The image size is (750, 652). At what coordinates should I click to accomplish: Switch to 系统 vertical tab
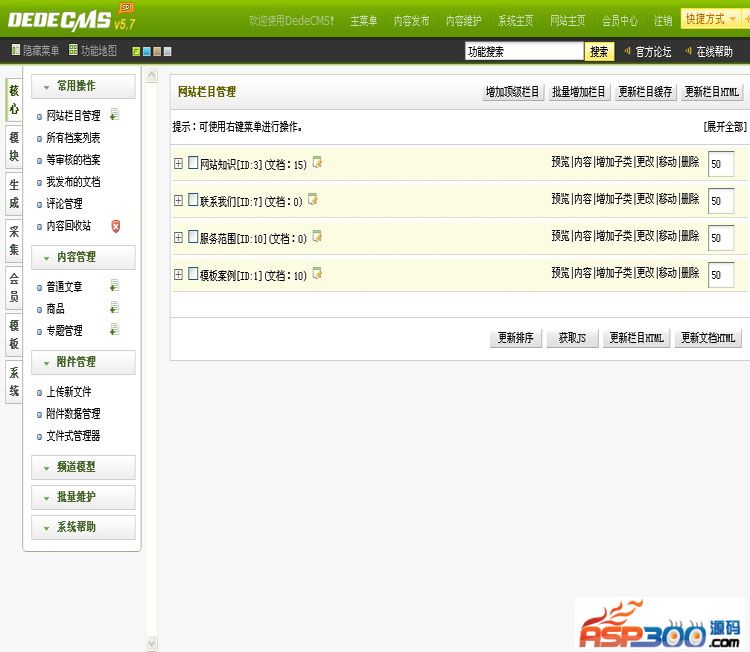pyautogui.click(x=14, y=382)
